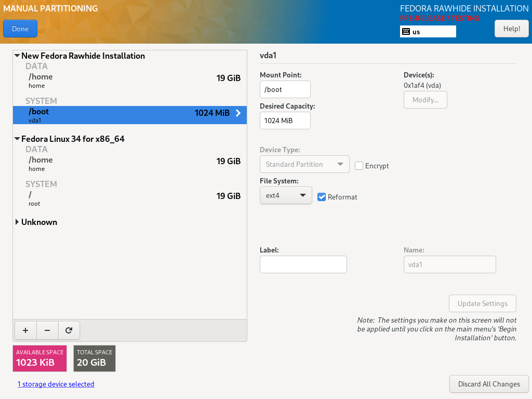Viewport: 532px width, 399px height.
Task: Click the vda1 heading in details pane
Action: (x=268, y=55)
